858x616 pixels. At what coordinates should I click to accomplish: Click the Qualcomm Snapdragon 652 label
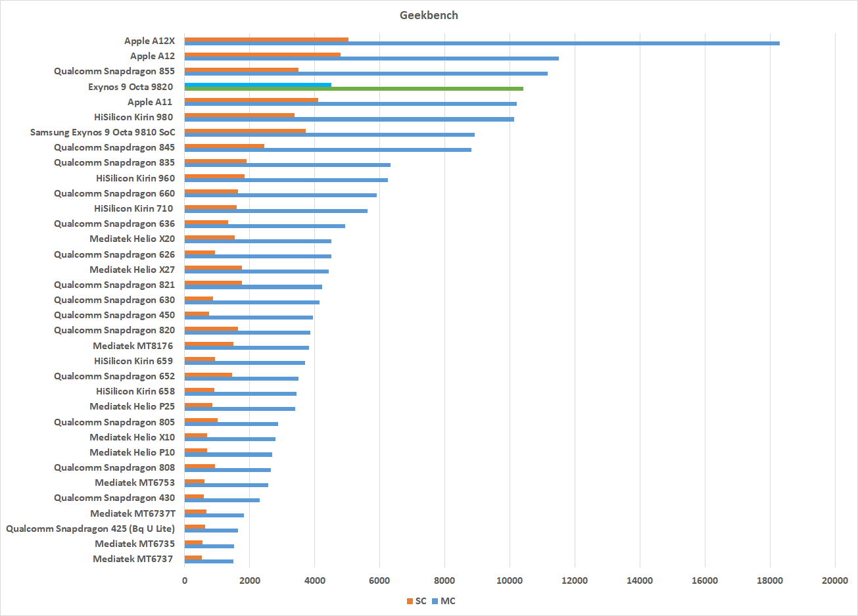114,376
